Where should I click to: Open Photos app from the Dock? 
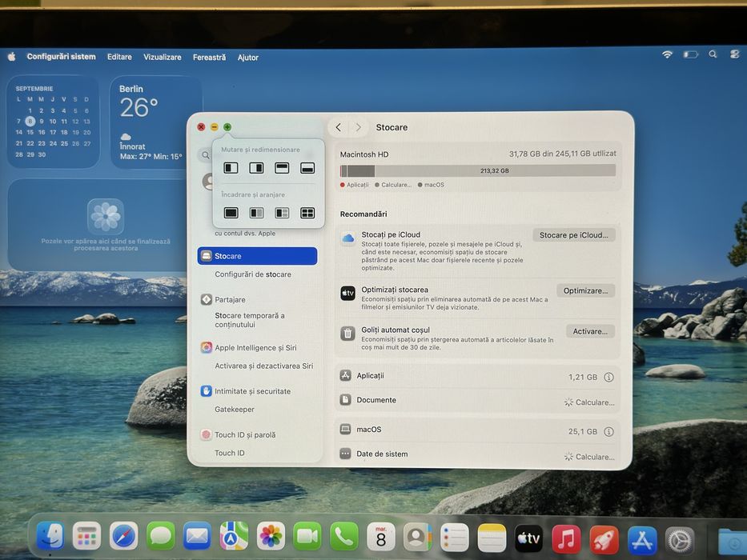[271, 536]
